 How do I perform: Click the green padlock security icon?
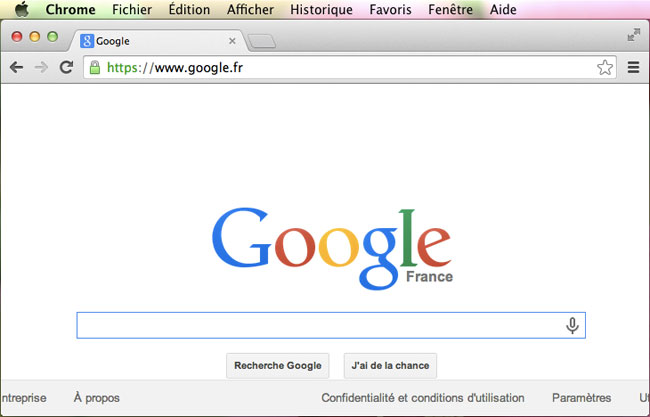[95, 67]
